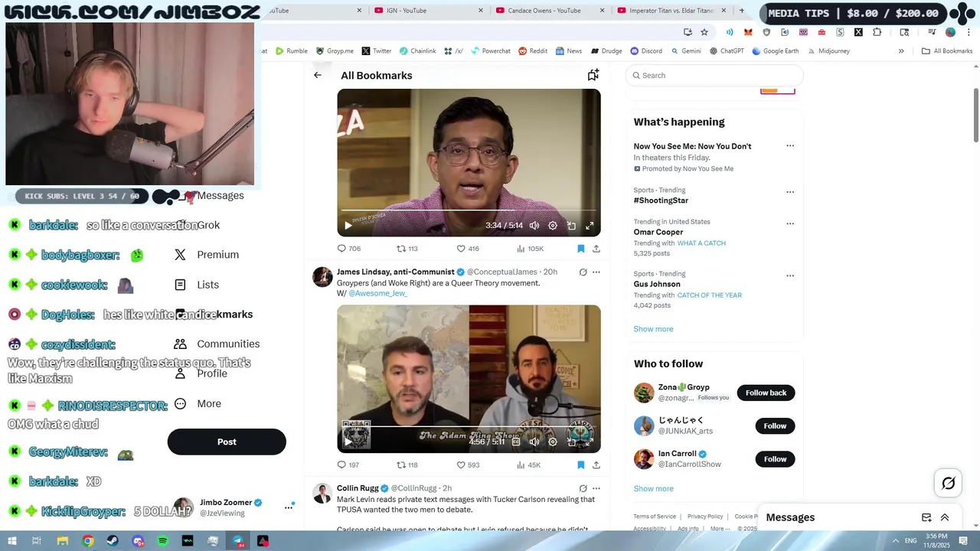Mute the first video's volume icon

[534, 226]
